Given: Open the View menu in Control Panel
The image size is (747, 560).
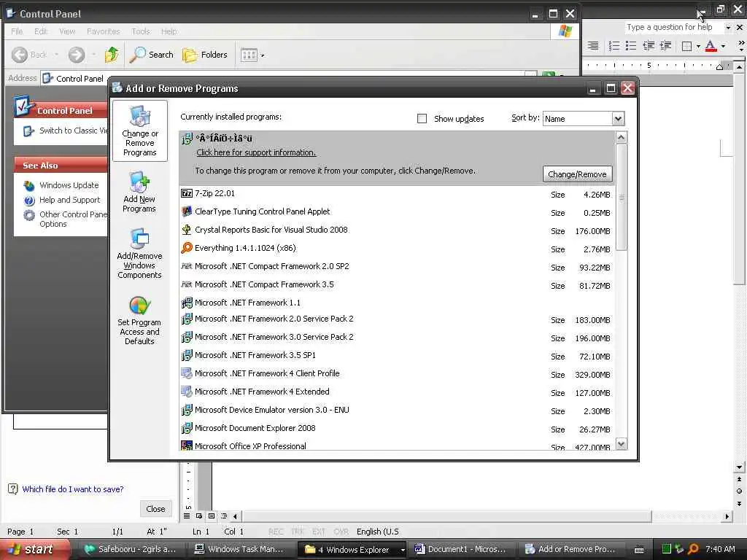Looking at the screenshot, I should point(67,31).
